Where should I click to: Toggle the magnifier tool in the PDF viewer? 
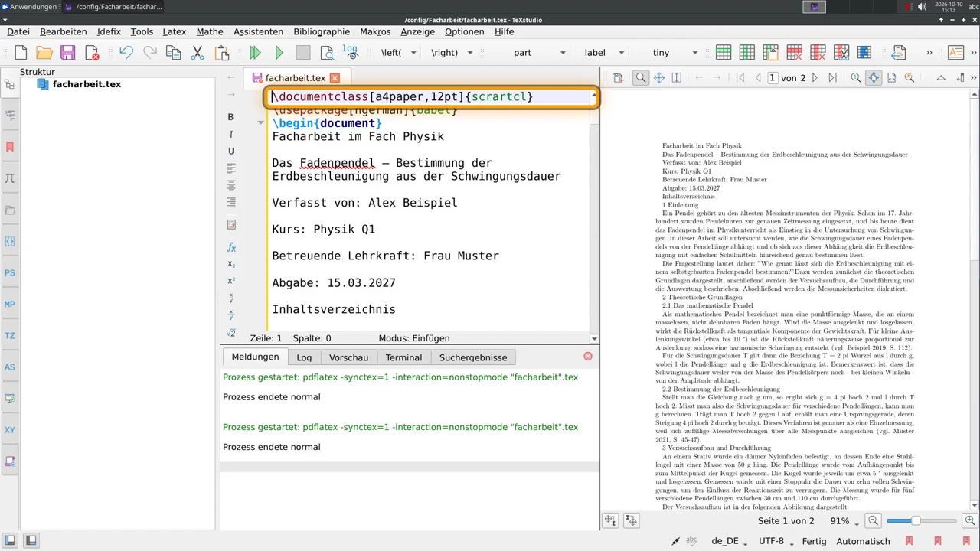tap(641, 78)
